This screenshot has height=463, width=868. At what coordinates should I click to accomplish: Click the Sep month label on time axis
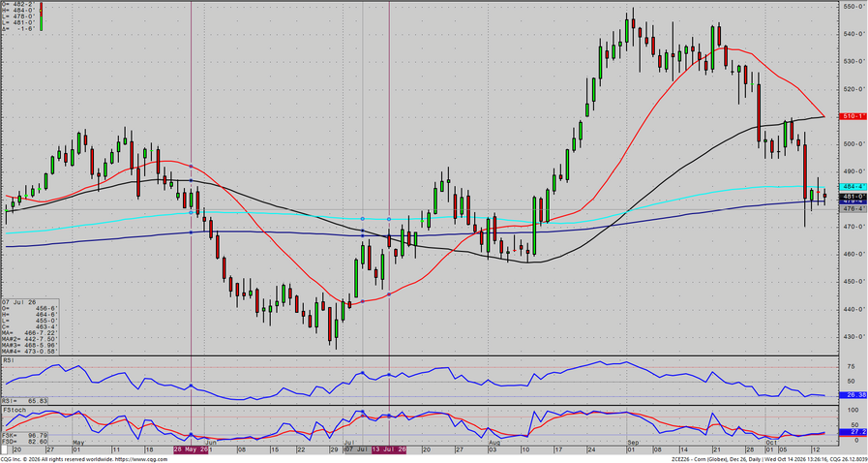pos(633,443)
